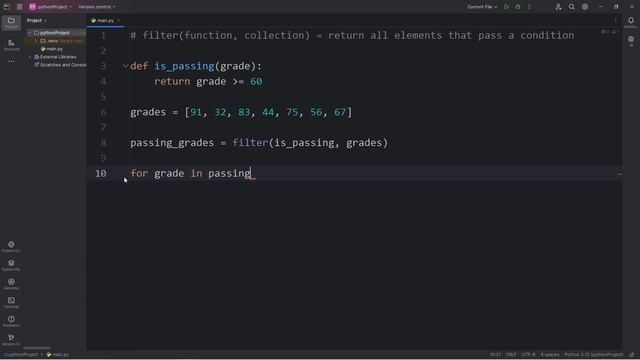Click main.py in the bottom breadcrumb
The image size is (640, 360).
[x=58, y=355]
